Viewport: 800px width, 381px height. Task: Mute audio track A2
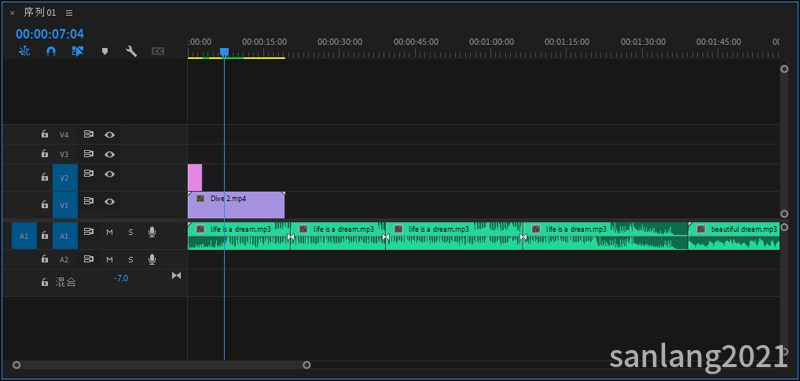[x=110, y=260]
